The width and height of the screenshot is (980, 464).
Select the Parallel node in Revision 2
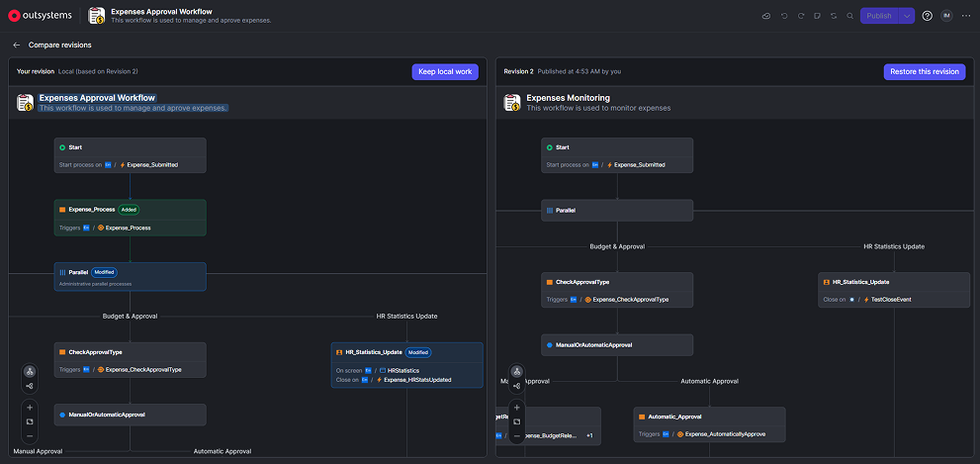(617, 210)
